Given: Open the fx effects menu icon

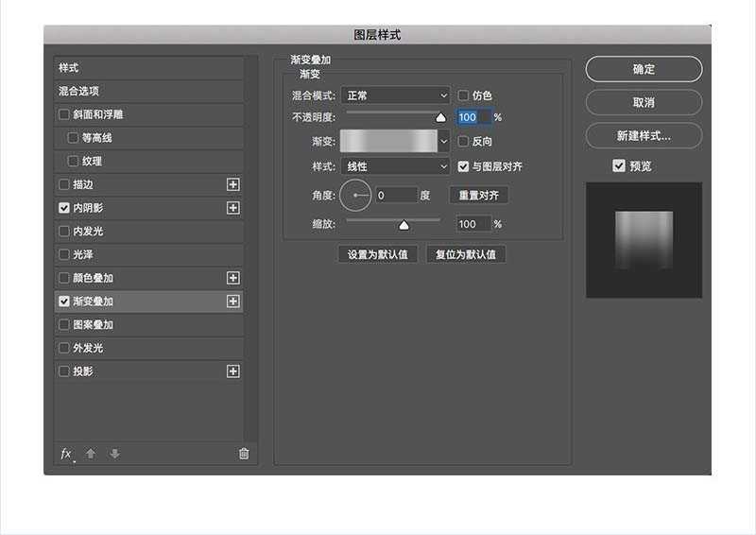Looking at the screenshot, I should (66, 454).
